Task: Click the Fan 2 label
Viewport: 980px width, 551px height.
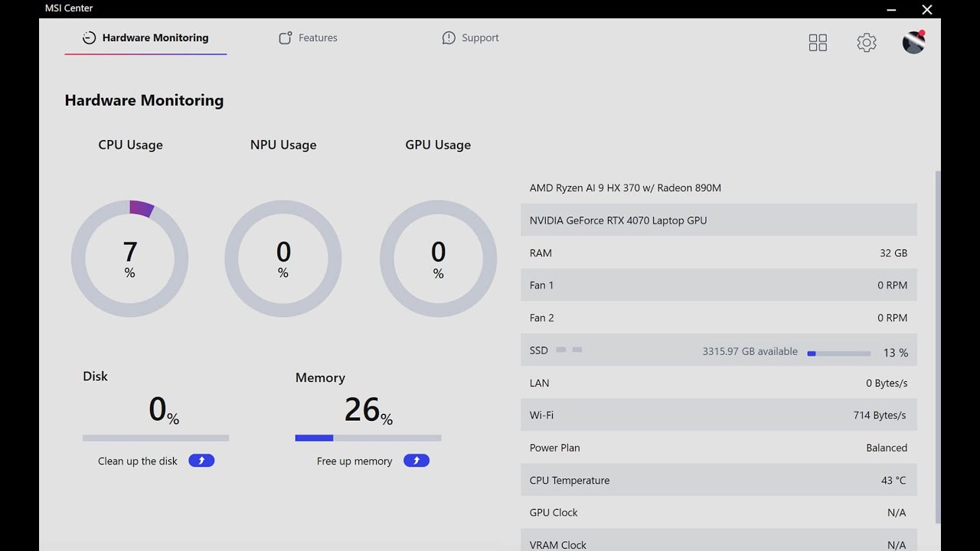Action: point(541,318)
